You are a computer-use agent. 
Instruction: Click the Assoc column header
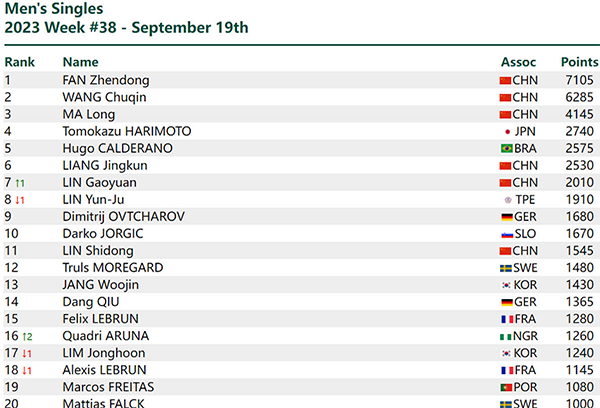click(x=519, y=62)
